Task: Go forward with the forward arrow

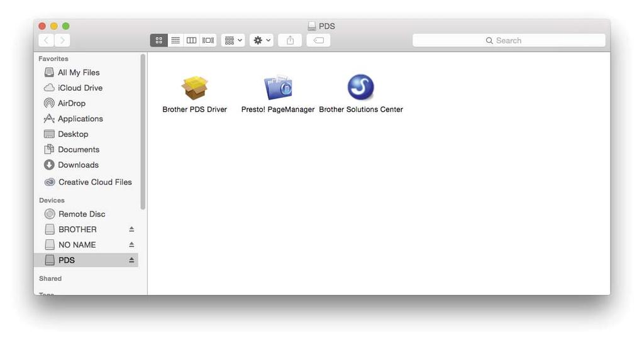Action: (x=62, y=40)
